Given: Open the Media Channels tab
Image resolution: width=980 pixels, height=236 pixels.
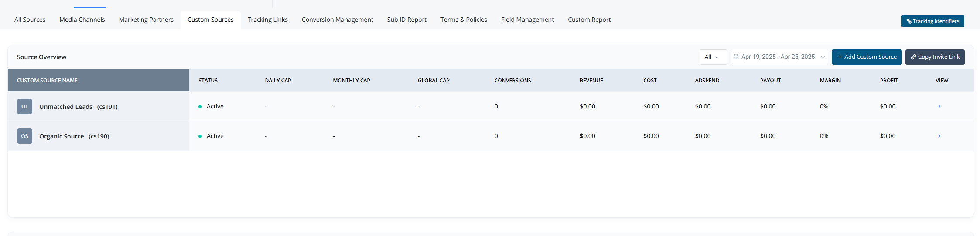Looking at the screenshot, I should (x=82, y=20).
